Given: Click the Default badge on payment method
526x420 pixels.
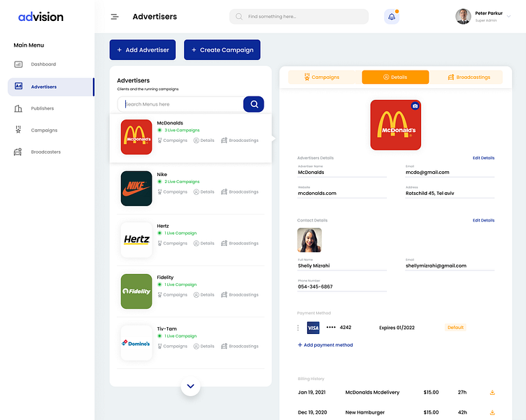Looking at the screenshot, I should coord(455,328).
